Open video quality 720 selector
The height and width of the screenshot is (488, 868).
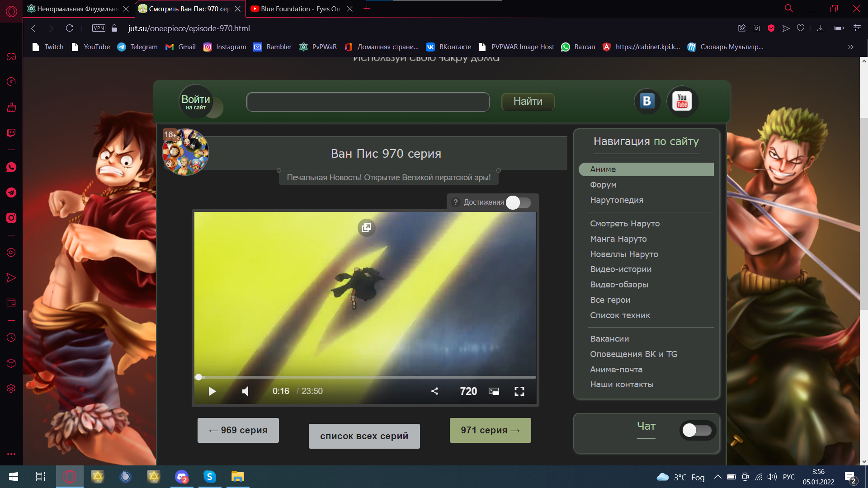point(468,391)
